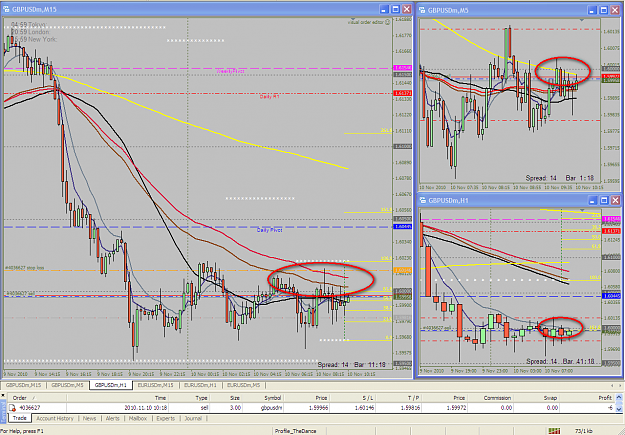This screenshot has width=625, height=435.
Task: Open the Mailbox tab
Action: point(138,418)
